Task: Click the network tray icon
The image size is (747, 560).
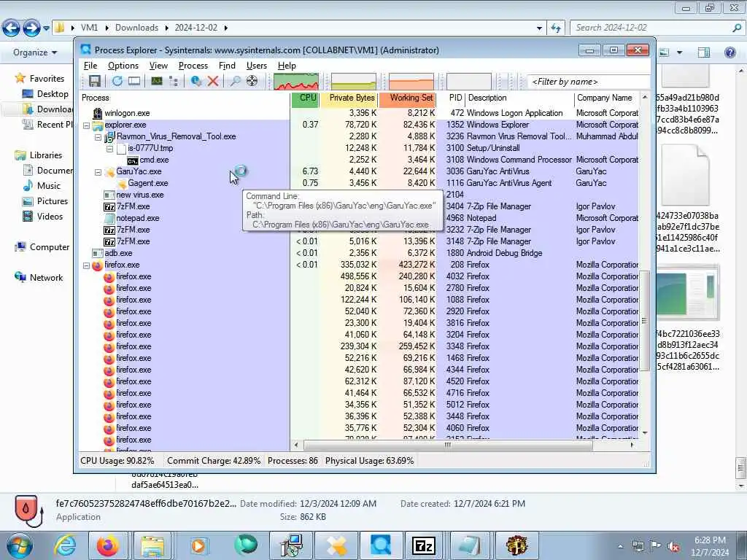Action: point(638,546)
